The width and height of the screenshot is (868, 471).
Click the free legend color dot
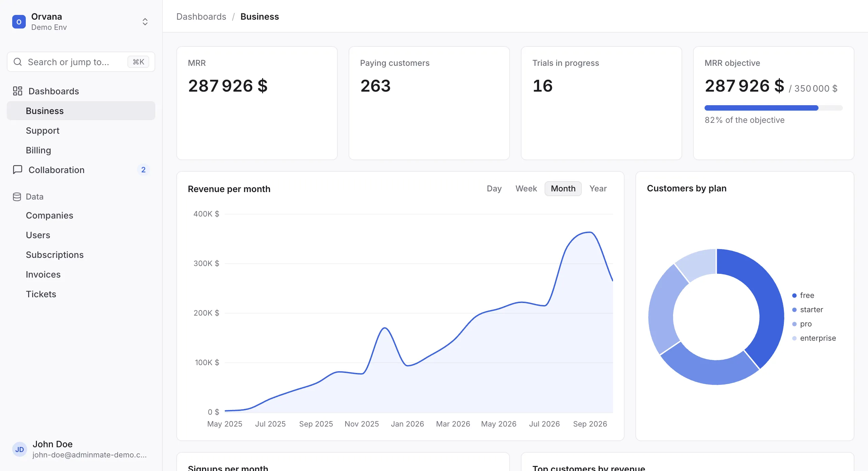pyautogui.click(x=794, y=295)
